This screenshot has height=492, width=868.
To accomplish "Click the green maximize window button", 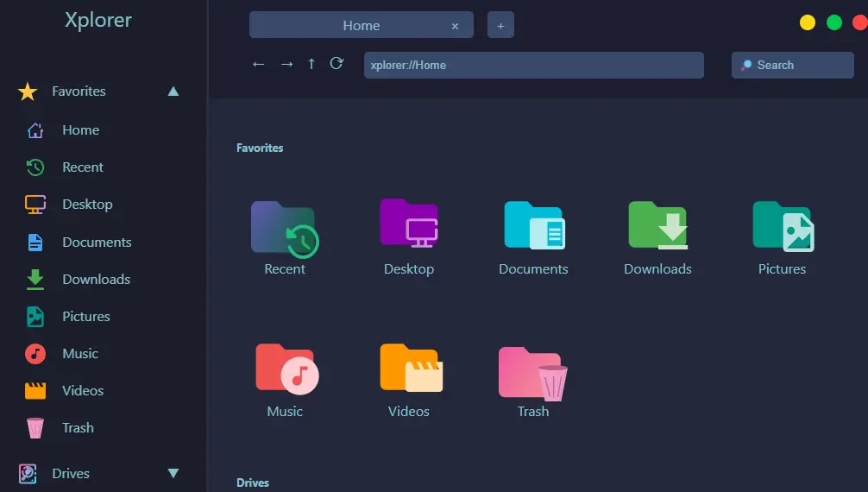I will [833, 22].
